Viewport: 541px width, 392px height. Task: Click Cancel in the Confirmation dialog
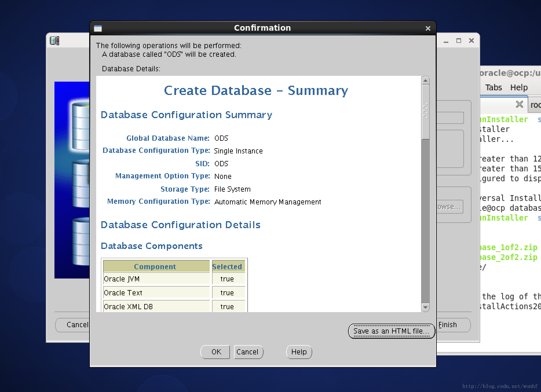[248, 352]
